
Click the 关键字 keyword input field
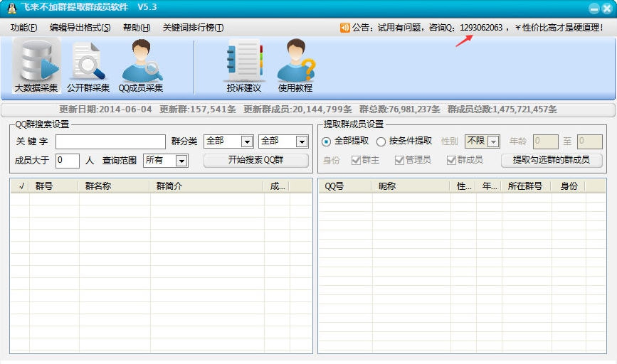click(x=110, y=141)
